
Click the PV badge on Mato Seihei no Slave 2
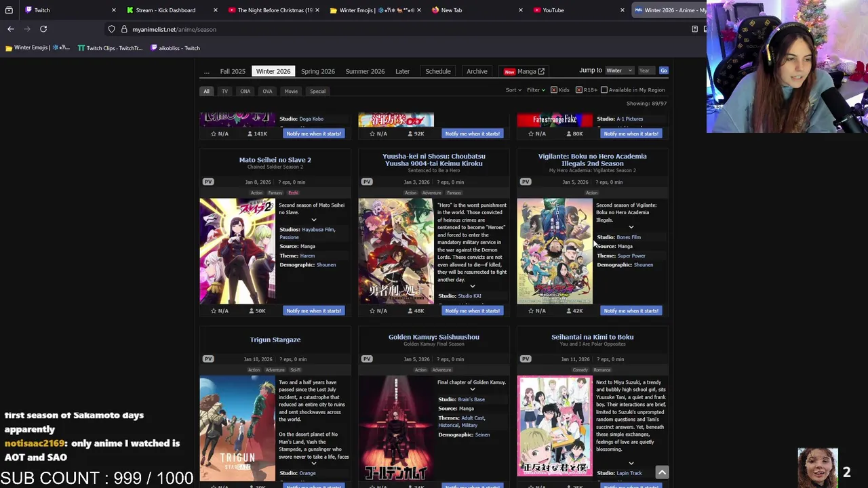click(208, 182)
